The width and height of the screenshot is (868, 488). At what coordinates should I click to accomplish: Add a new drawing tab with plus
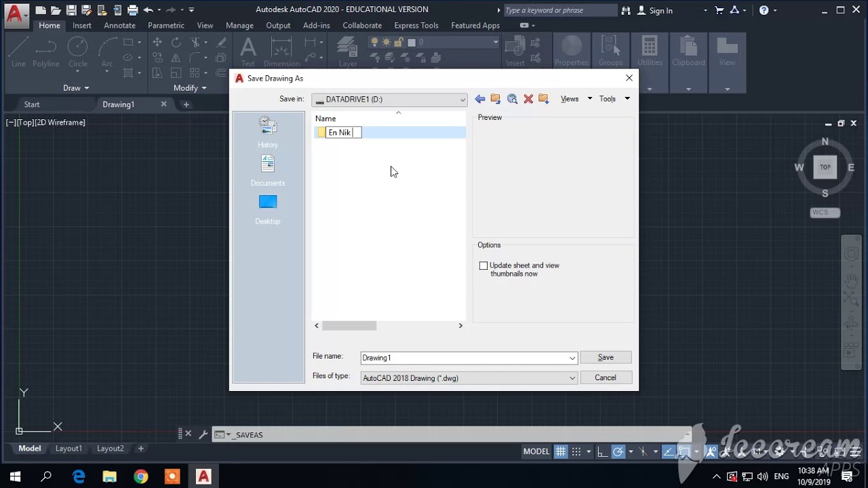(x=186, y=104)
